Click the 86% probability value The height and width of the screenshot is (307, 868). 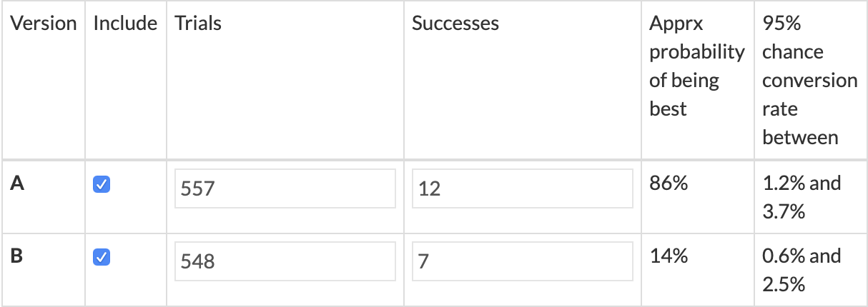669,183
